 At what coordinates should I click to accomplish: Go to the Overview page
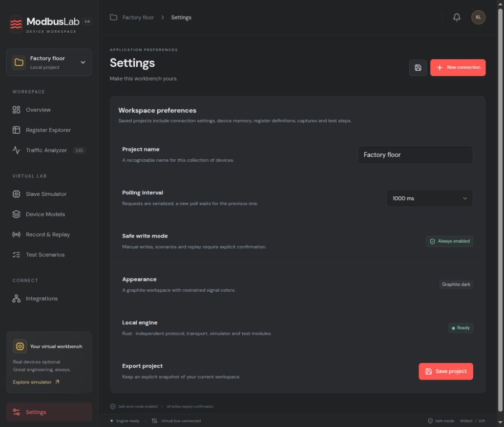[49, 110]
